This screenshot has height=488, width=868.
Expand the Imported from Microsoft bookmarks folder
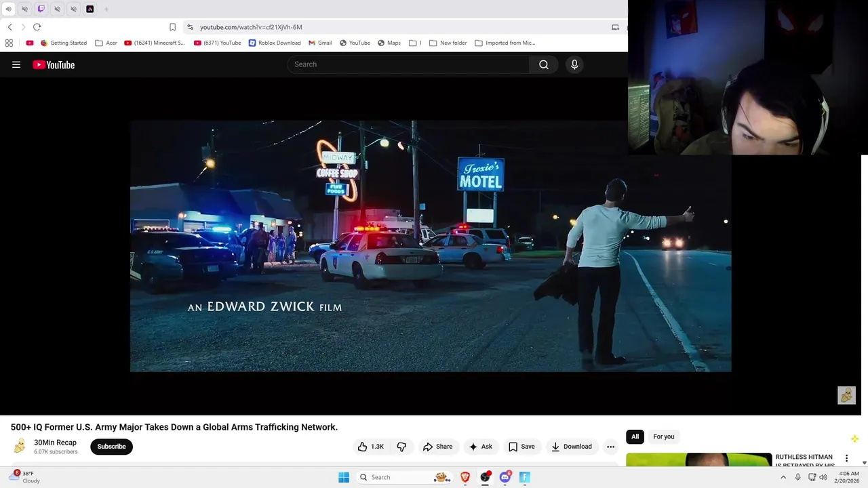pos(505,43)
